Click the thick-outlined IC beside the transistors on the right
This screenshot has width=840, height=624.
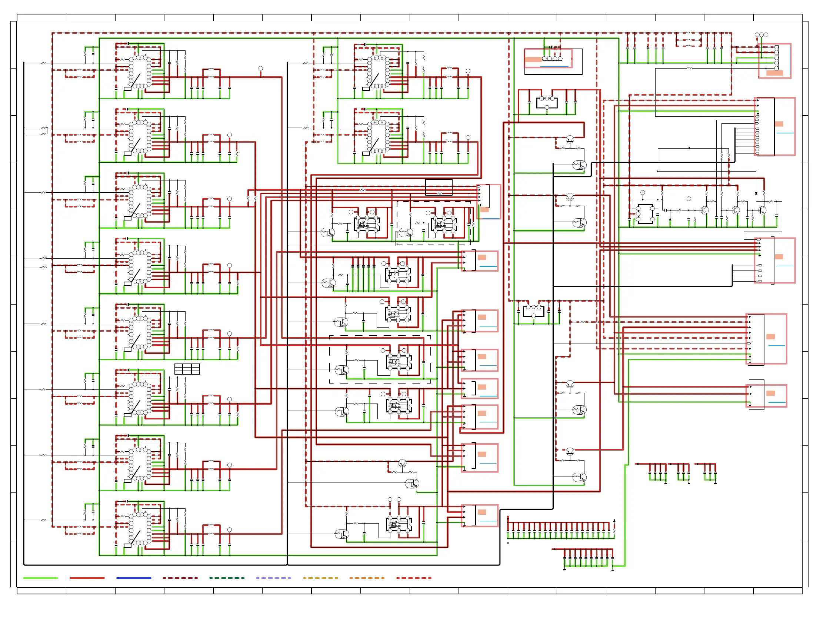(645, 214)
